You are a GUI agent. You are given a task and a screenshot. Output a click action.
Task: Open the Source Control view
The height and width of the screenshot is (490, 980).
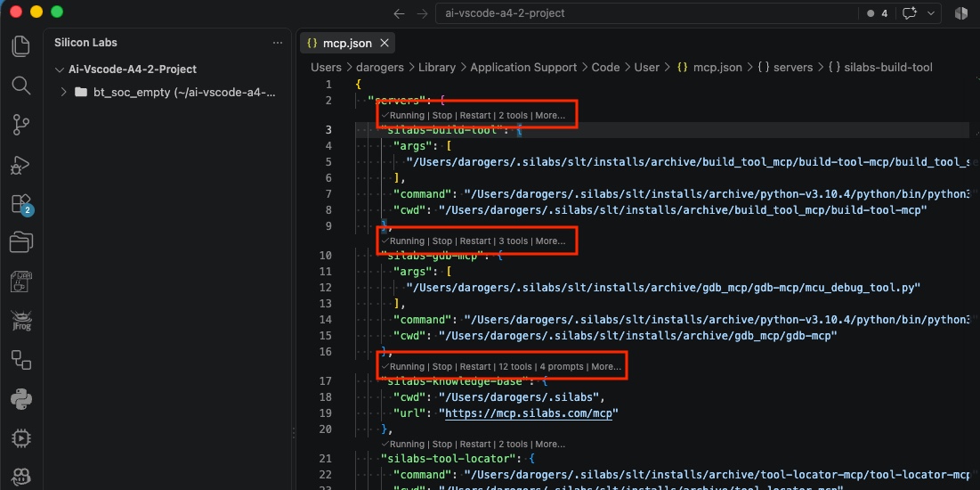pyautogui.click(x=20, y=125)
